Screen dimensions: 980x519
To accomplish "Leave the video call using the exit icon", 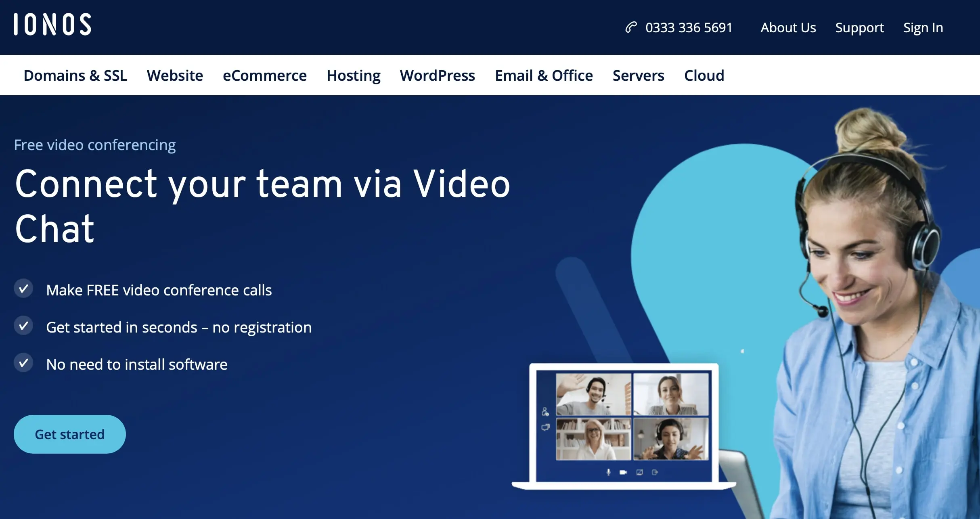I will (x=655, y=472).
